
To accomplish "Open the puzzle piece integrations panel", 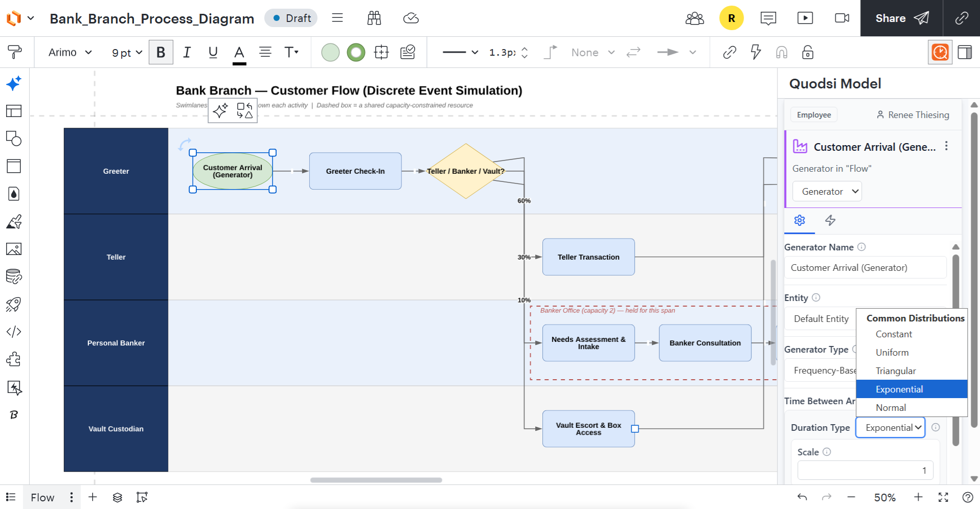I will coord(14,359).
